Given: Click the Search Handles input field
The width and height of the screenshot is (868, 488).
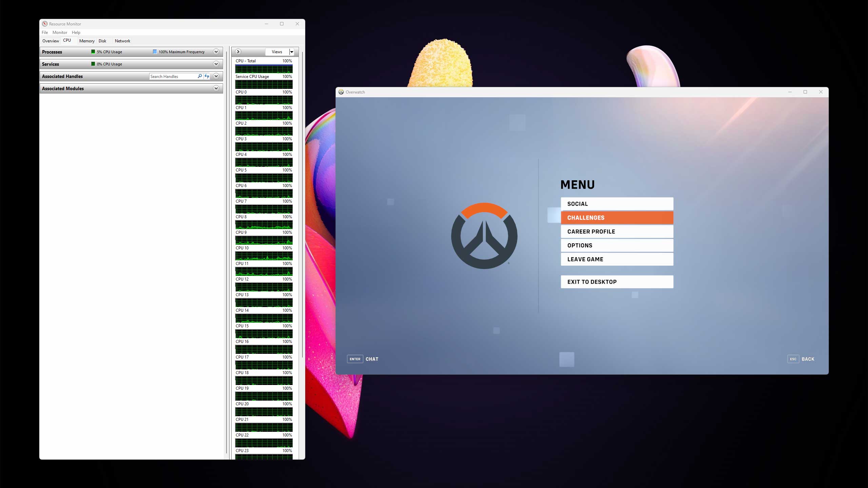Looking at the screenshot, I should 173,76.
